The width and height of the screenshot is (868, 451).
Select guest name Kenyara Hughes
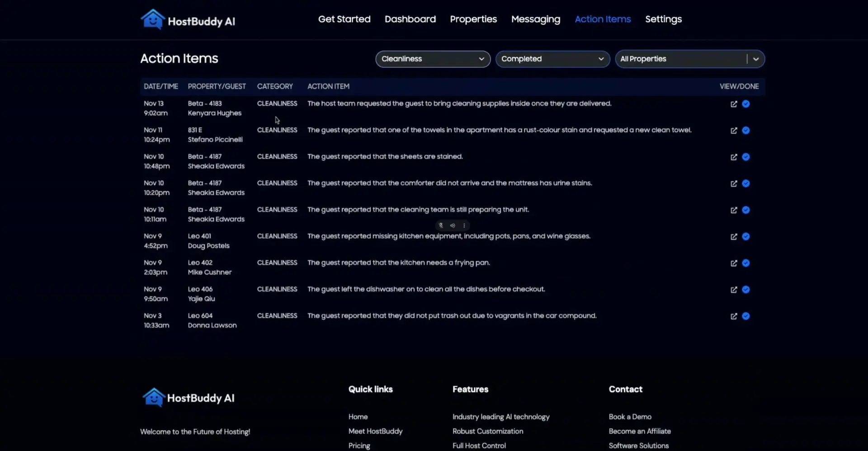pyautogui.click(x=215, y=113)
